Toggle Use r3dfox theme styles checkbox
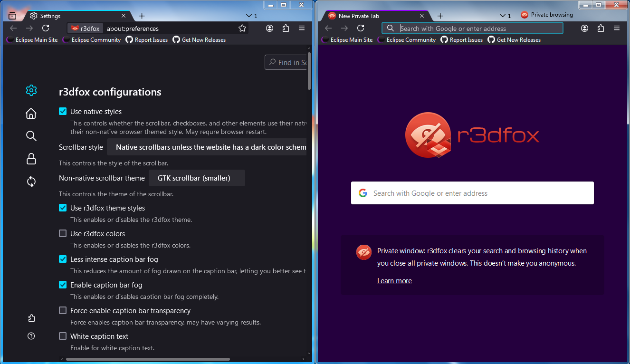Screen dimensions: 630x364 (x=63, y=208)
